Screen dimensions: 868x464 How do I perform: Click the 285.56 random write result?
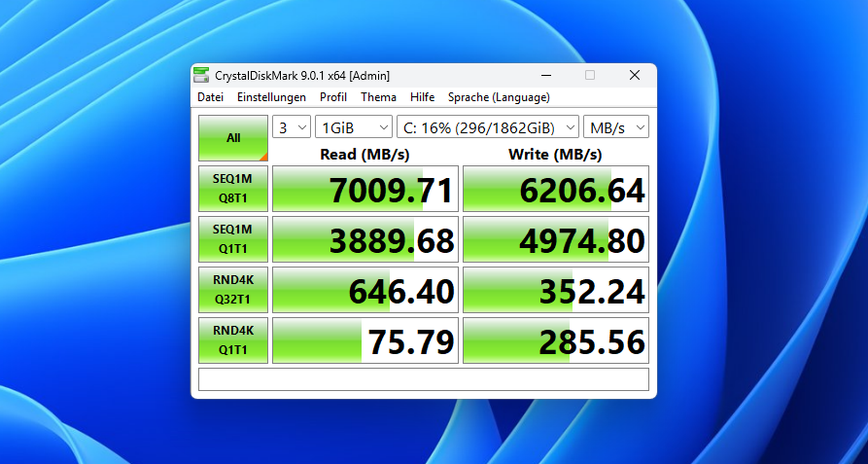point(555,340)
